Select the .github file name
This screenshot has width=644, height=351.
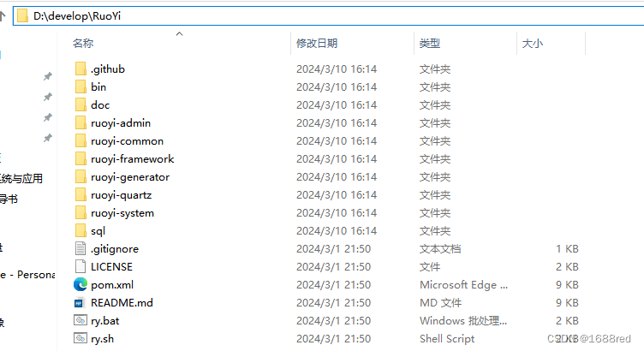[108, 69]
